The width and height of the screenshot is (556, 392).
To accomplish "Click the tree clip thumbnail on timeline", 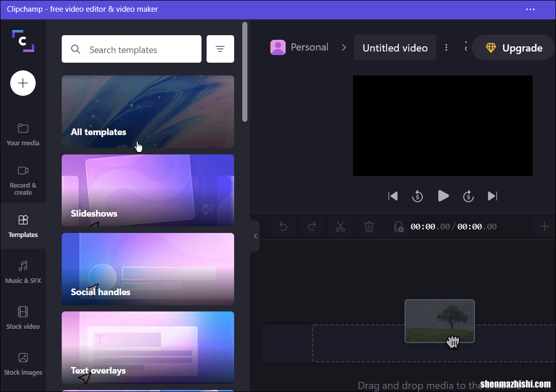I will pos(440,321).
